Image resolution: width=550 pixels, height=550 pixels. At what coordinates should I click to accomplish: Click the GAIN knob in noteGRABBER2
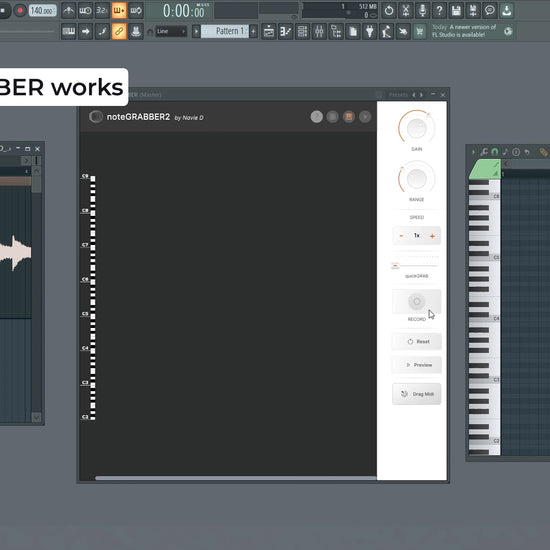(x=417, y=128)
